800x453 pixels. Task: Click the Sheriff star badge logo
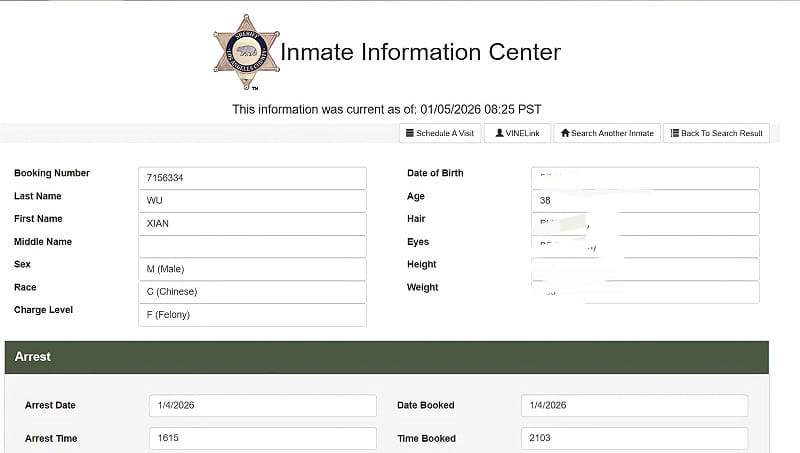[x=245, y=52]
